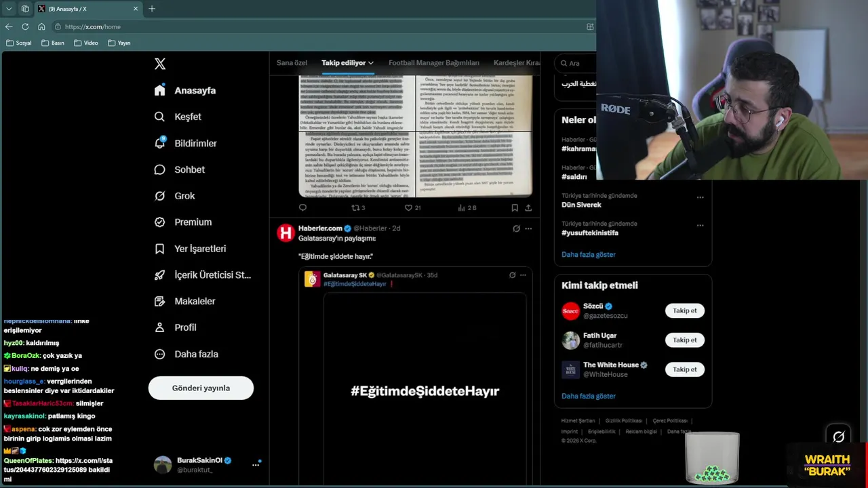The height and width of the screenshot is (488, 868).
Task: Open Yayın bookmarks folder
Action: tap(119, 43)
